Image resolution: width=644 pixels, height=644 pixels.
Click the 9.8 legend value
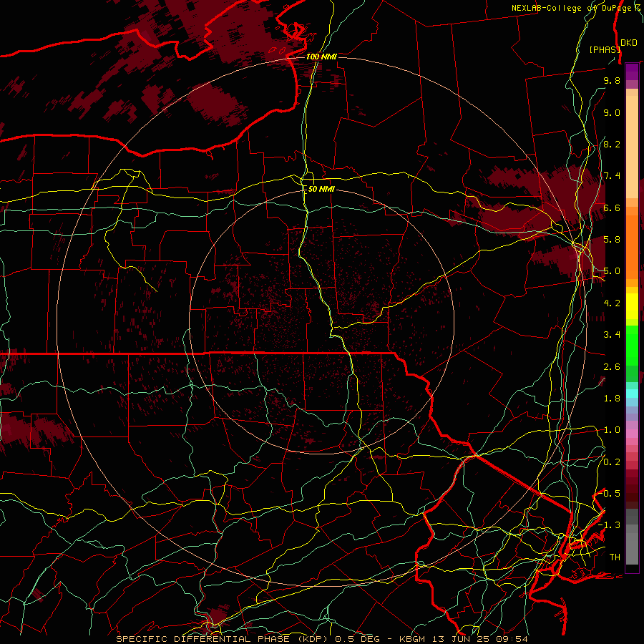[x=612, y=80]
